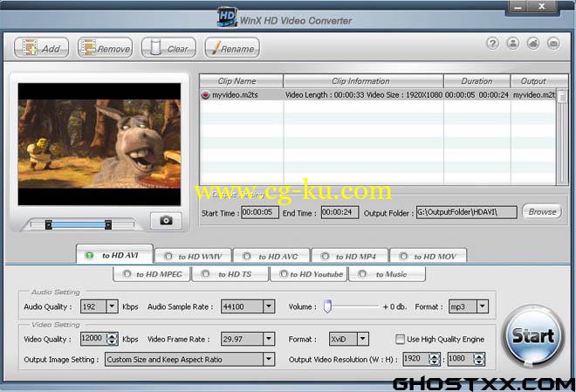
Task: Open the video Format XviD dropdown
Action: point(363,339)
